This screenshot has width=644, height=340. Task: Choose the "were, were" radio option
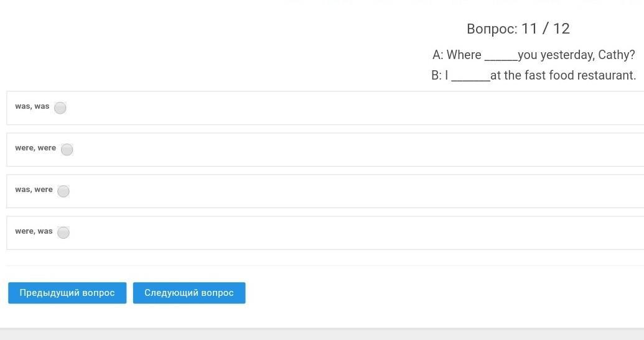tap(67, 149)
